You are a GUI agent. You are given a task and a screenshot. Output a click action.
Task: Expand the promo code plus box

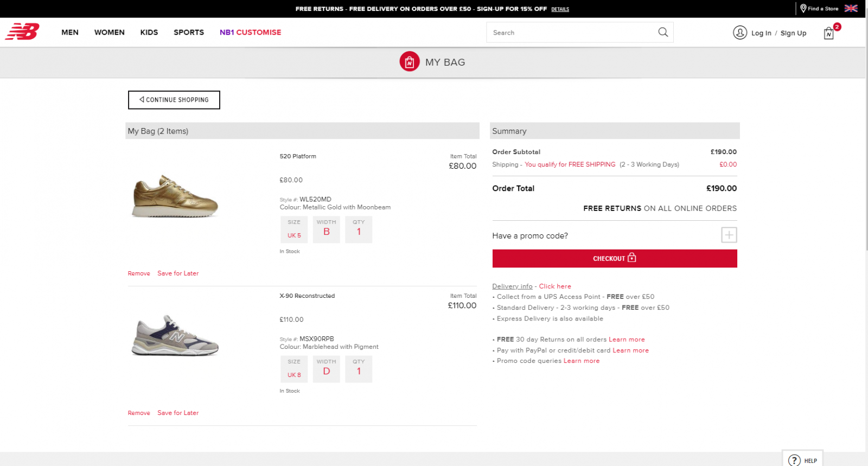coord(729,235)
